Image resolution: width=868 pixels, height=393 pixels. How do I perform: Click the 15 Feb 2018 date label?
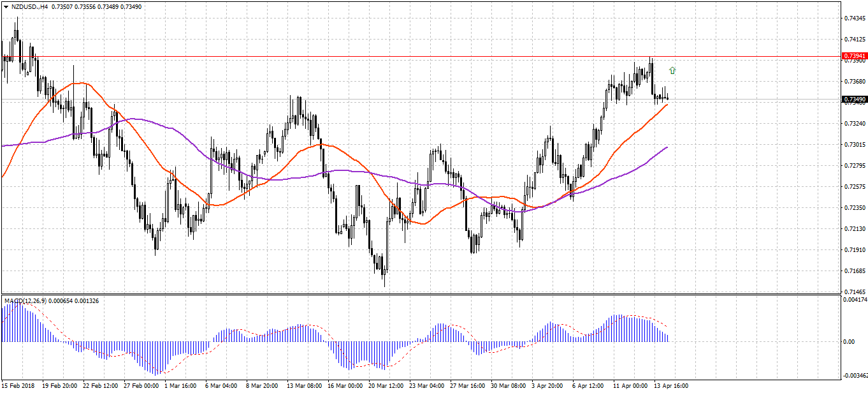coord(19,386)
